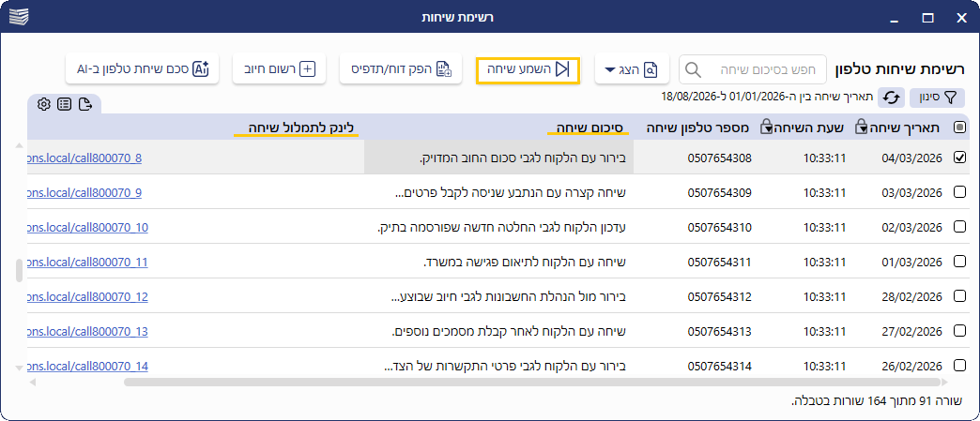Open the call time column sort arrow

(766, 128)
